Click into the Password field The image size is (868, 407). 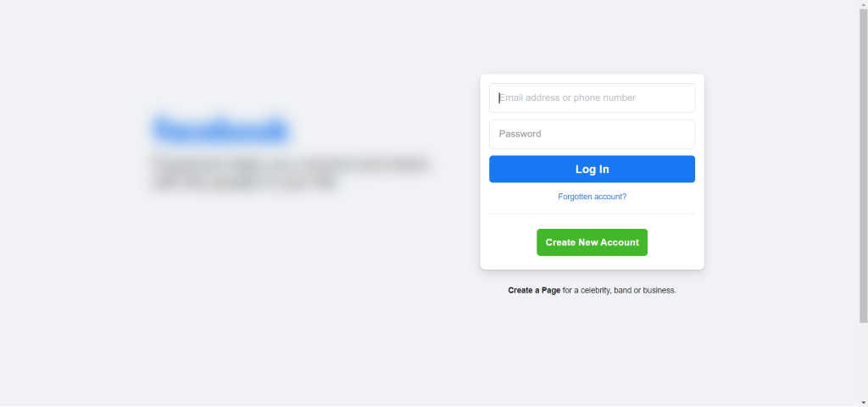coord(592,134)
